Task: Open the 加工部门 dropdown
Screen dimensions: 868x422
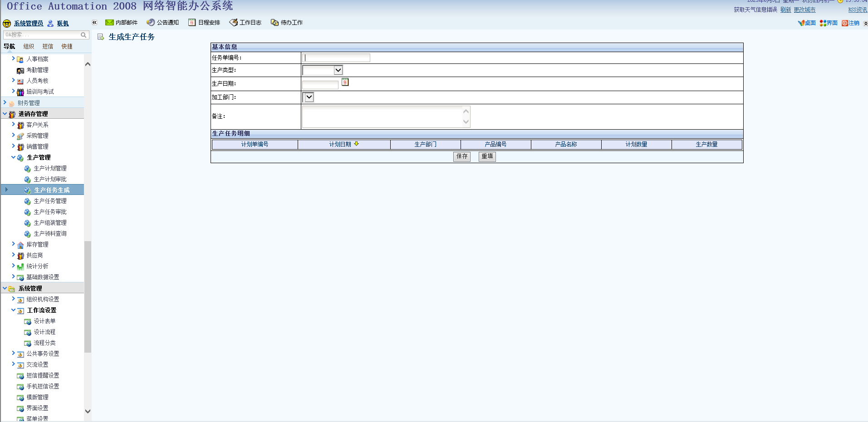Action: [309, 97]
